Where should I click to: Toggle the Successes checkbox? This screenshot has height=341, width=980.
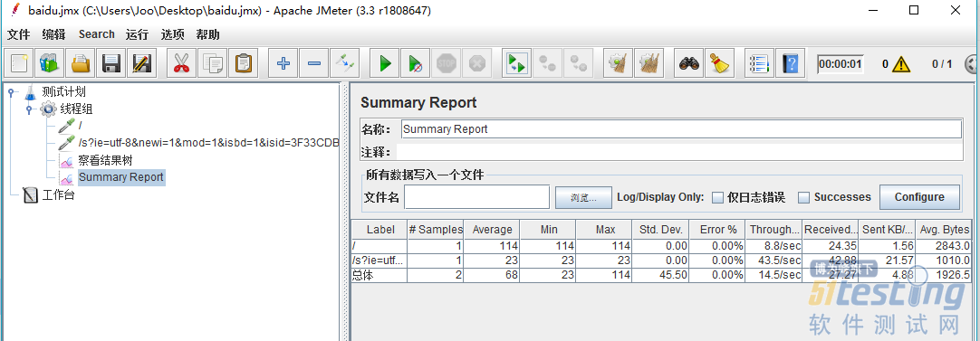tap(803, 197)
